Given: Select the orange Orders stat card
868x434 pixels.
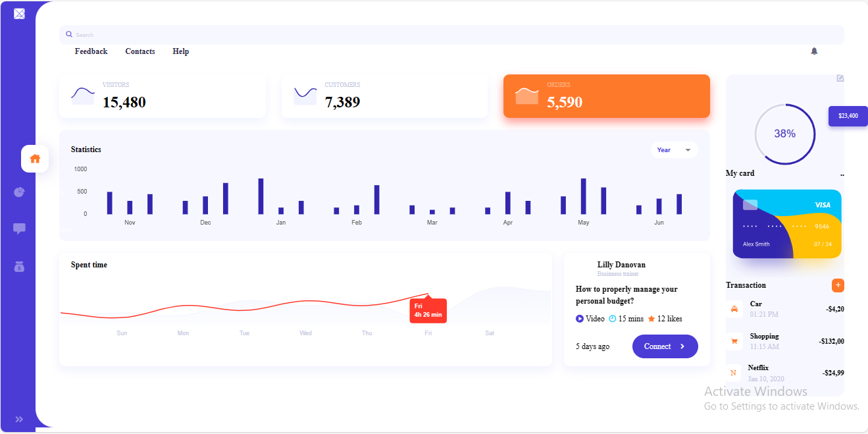Looking at the screenshot, I should coord(606,96).
